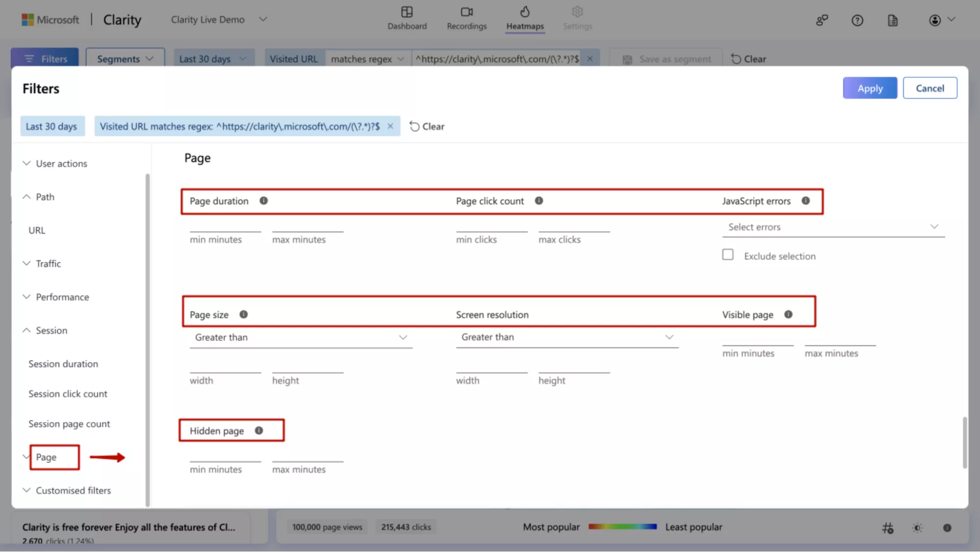Click the Apply button
The height and width of the screenshot is (552, 980).
point(870,88)
